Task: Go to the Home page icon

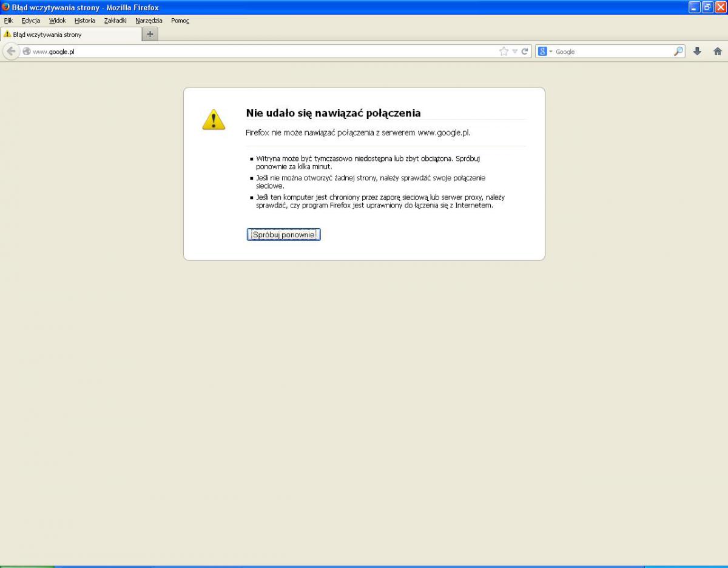Action: [718, 52]
